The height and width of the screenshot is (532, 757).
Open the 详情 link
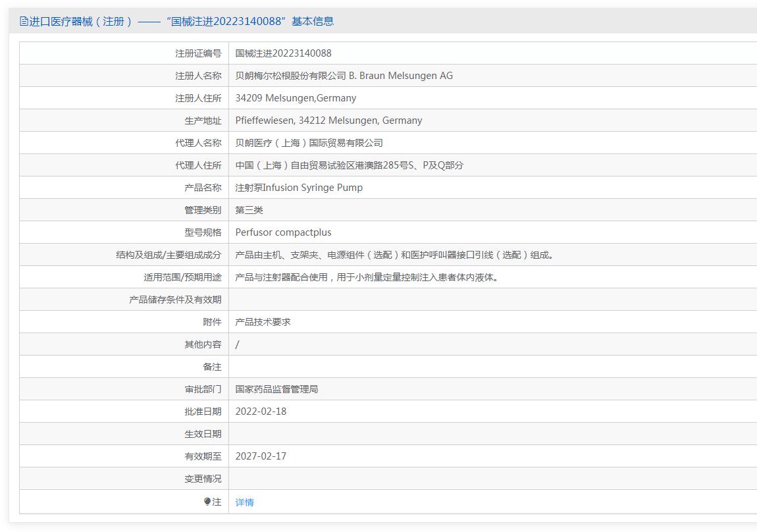(x=244, y=502)
